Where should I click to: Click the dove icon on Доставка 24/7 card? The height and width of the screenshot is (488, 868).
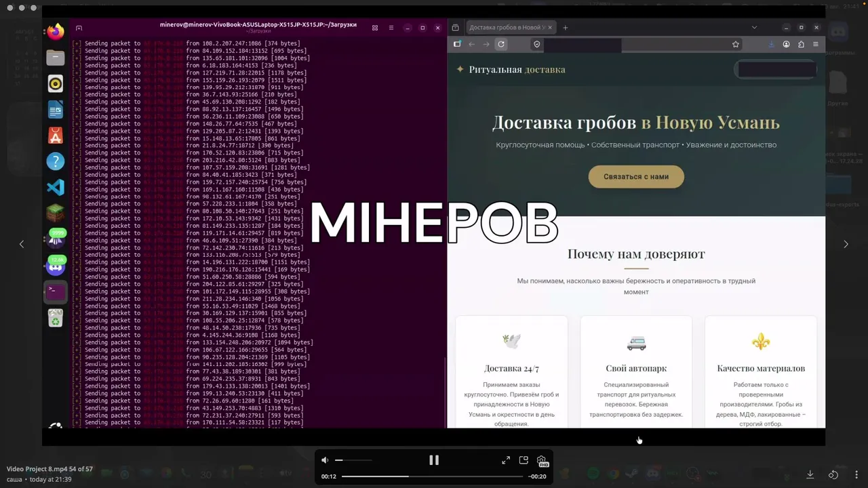click(x=511, y=342)
